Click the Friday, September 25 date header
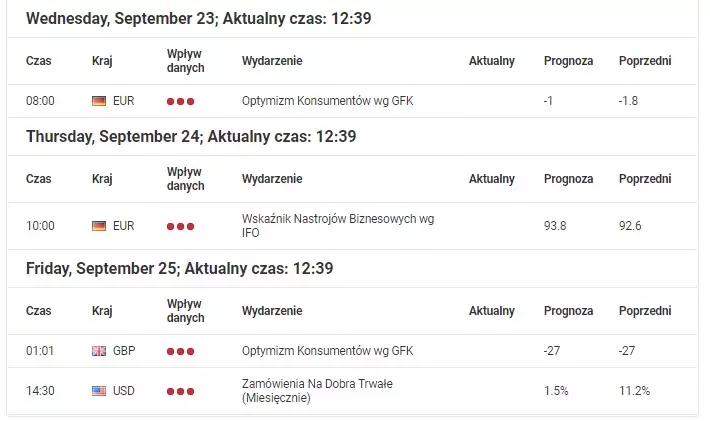 [179, 268]
